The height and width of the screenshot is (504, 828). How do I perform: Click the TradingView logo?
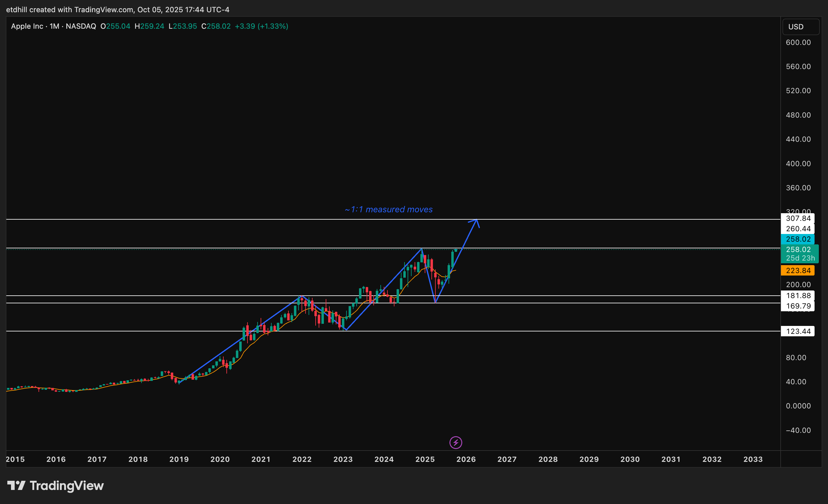tap(16, 486)
